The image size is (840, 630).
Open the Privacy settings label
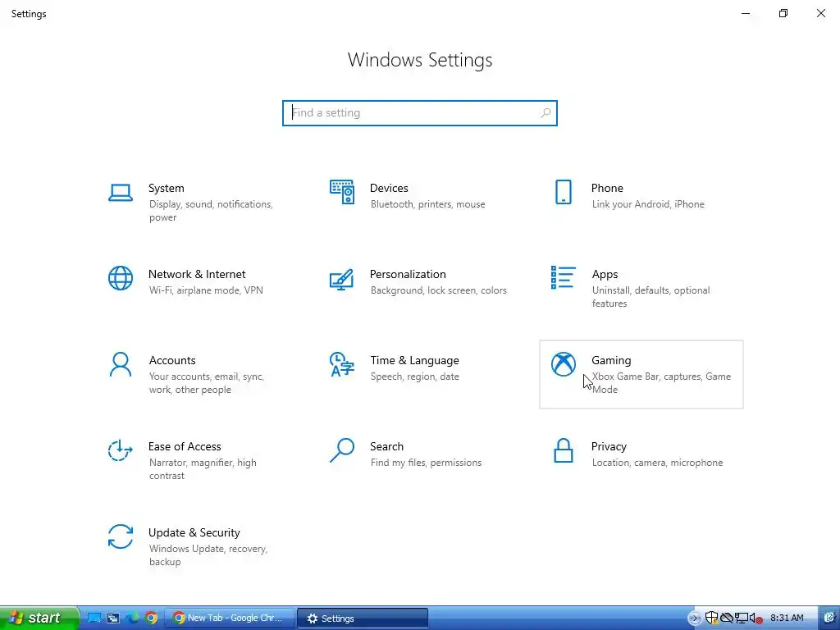coord(609,447)
